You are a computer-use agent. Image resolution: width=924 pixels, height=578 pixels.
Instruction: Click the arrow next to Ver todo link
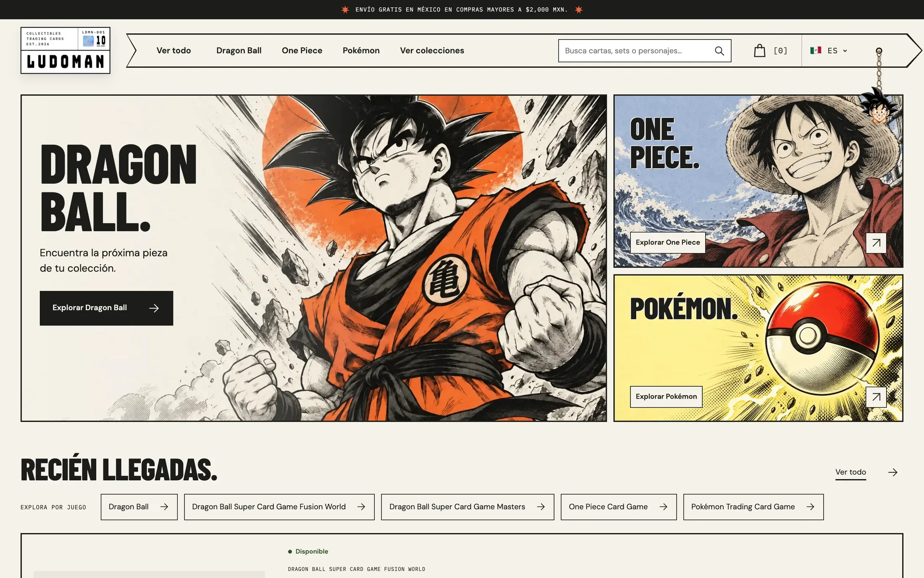[892, 472]
